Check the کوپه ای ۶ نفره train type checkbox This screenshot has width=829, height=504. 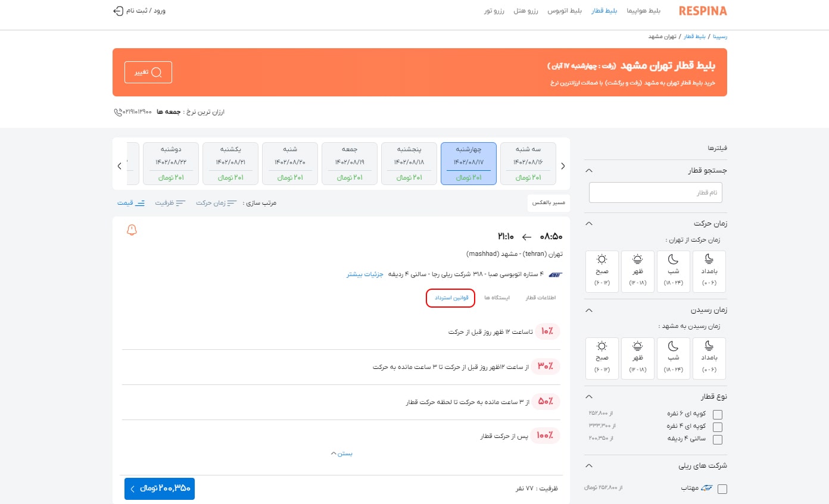718,414
